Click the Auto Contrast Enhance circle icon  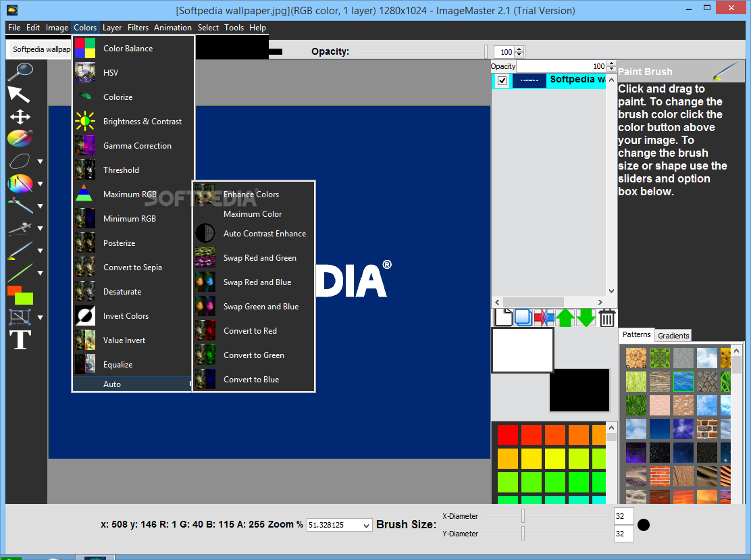[205, 233]
